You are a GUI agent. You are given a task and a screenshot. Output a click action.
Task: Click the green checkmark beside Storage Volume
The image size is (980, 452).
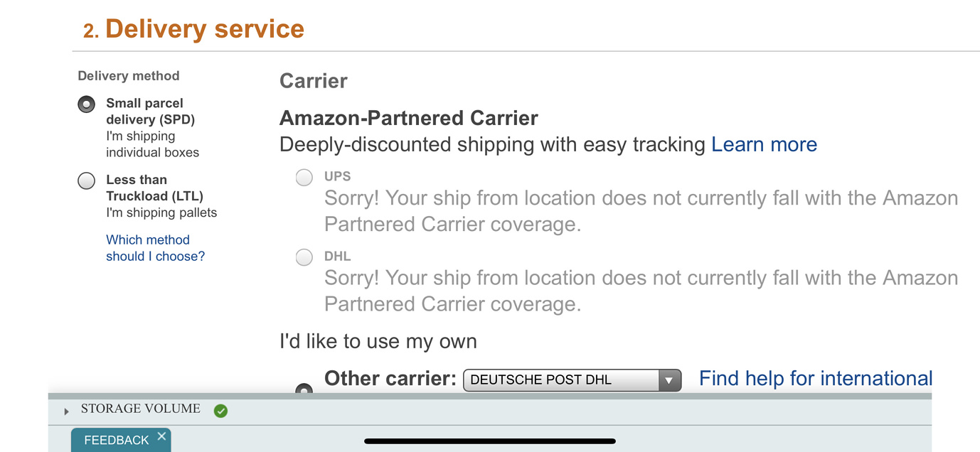220,411
